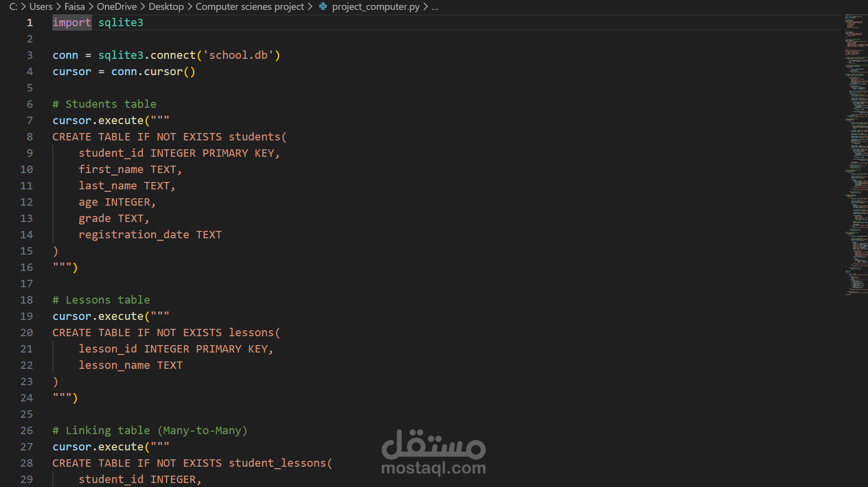
Task: Click line number 14 to select that line
Action: click(26, 234)
